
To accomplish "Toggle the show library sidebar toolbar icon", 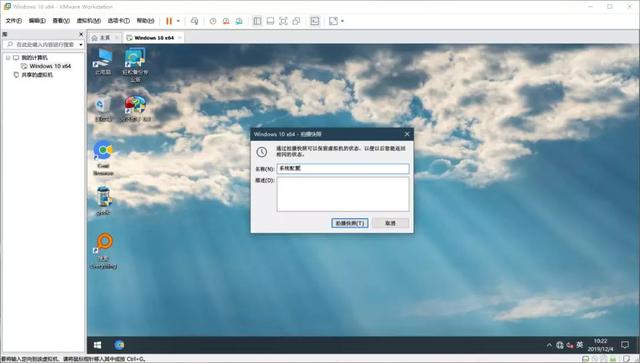I will pyautogui.click(x=257, y=21).
